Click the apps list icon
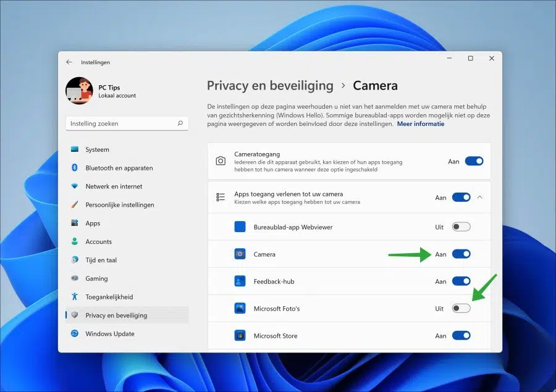The height and width of the screenshot is (392, 556). point(221,197)
